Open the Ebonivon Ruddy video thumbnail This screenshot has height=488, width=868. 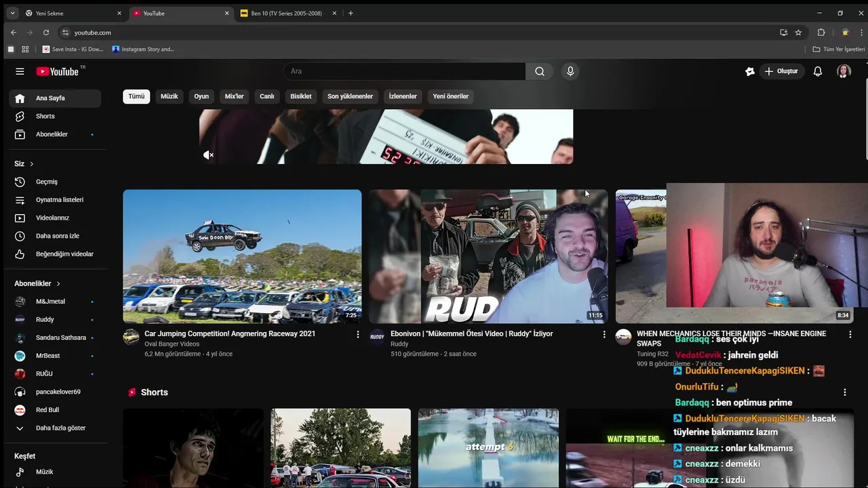488,256
